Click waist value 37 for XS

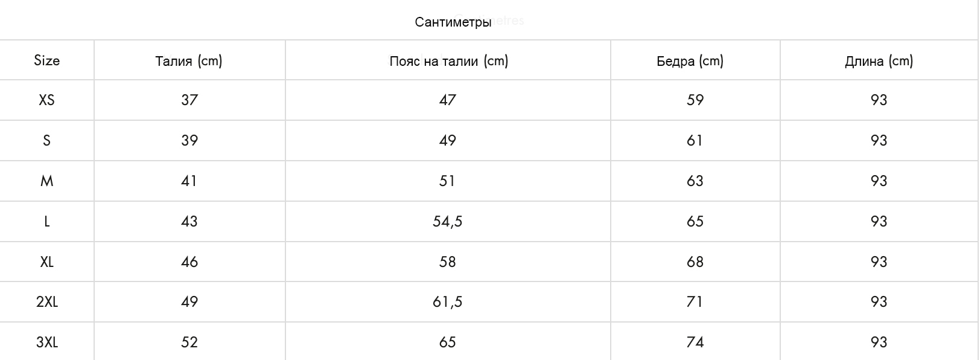[x=189, y=100]
